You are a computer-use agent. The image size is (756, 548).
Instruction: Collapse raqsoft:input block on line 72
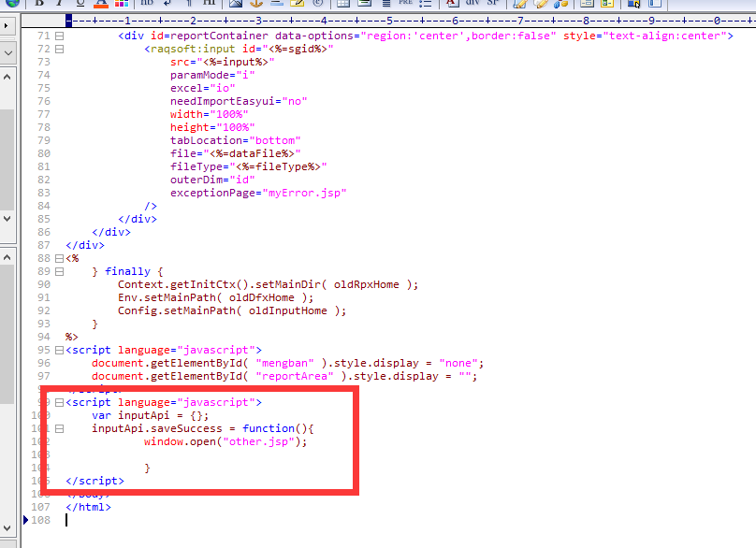click(59, 49)
